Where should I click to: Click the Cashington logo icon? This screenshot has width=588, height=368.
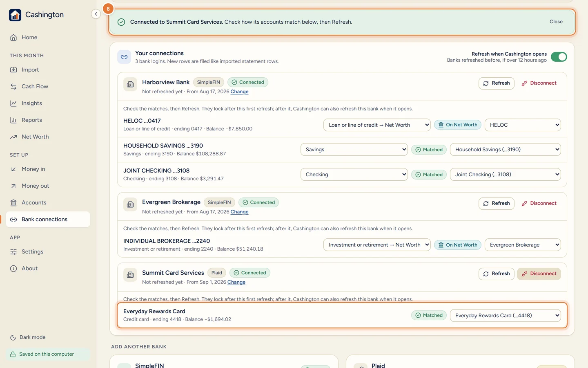click(15, 15)
